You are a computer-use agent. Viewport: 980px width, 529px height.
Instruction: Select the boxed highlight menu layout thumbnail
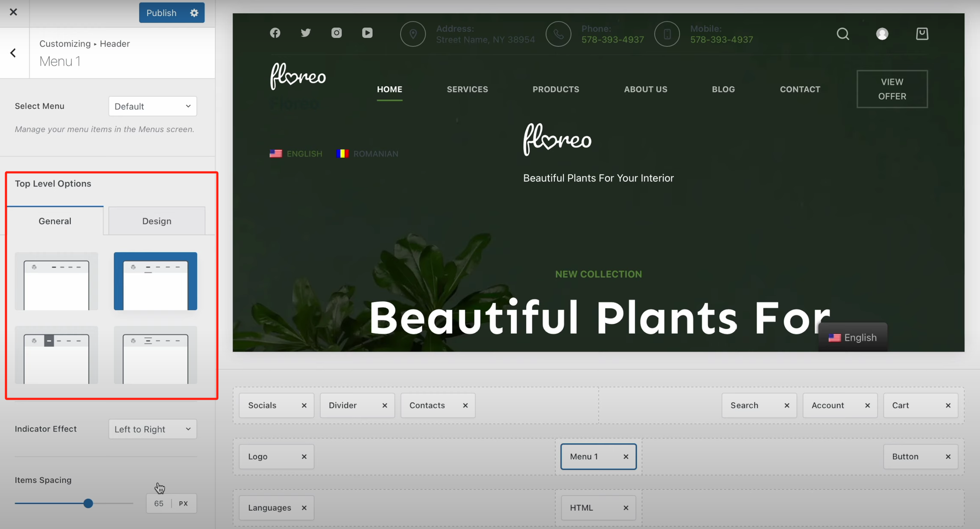click(x=56, y=355)
